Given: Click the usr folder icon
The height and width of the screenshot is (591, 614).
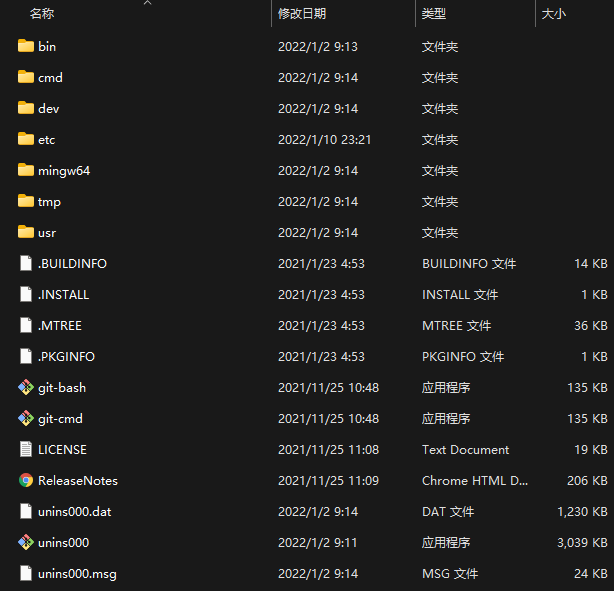Looking at the screenshot, I should 26,232.
